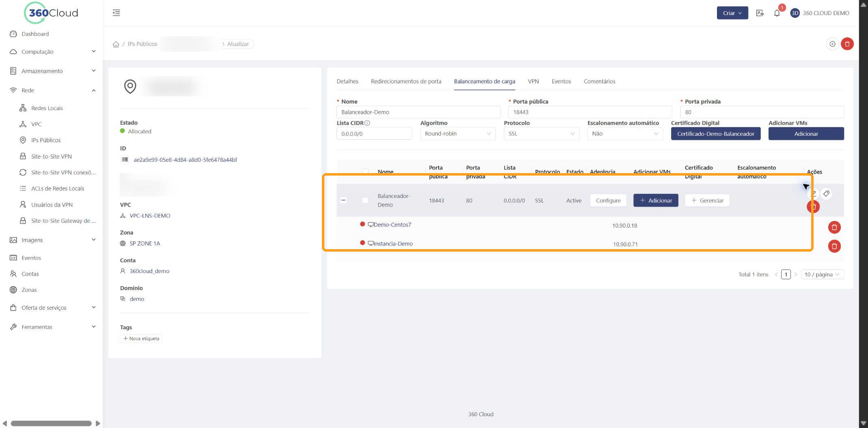Screen dimensions: 868x428
Task: Click the Porta pública input field
Action: (x=590, y=112)
